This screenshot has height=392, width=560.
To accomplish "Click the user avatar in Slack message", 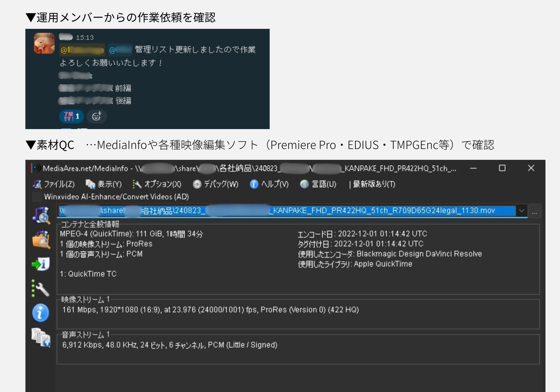I will [44, 43].
